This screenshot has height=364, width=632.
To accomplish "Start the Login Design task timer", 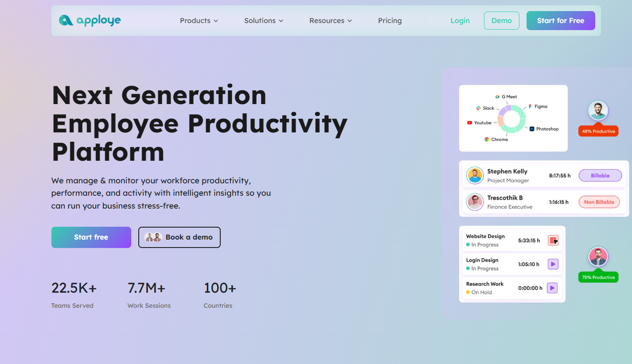I will [x=552, y=264].
